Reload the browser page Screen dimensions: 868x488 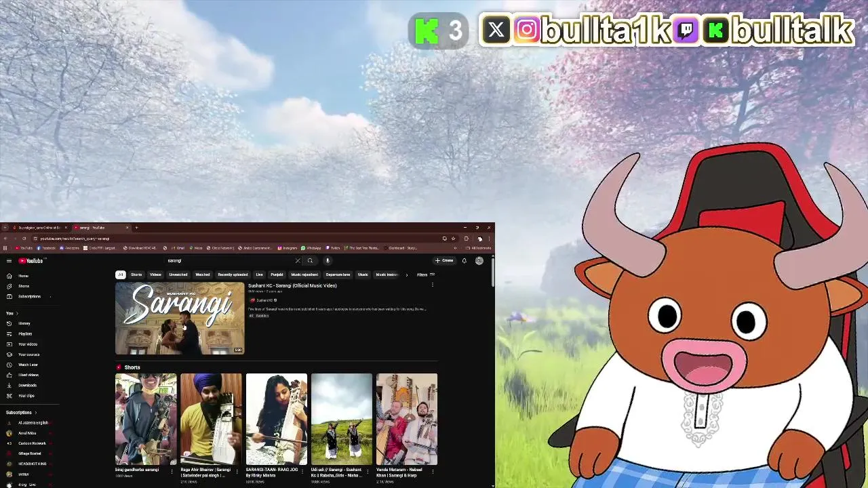point(24,239)
